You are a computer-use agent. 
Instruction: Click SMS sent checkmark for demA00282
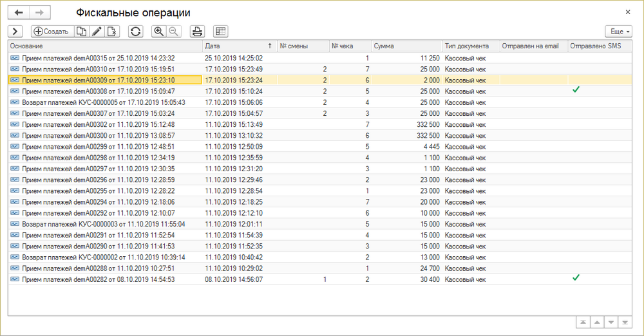576,278
